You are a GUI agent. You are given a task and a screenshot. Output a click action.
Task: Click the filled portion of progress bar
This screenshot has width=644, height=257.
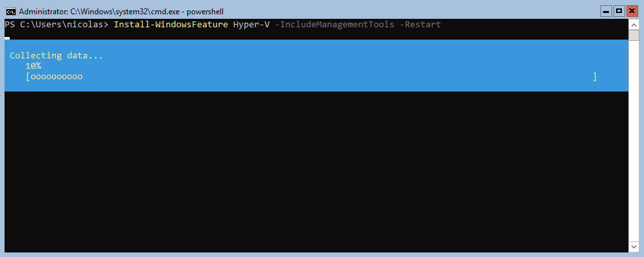[57, 77]
